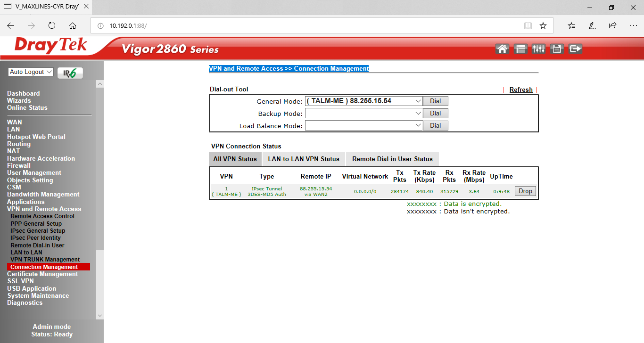Open the sliders settings icon in header
The width and height of the screenshot is (644, 343).
click(538, 49)
